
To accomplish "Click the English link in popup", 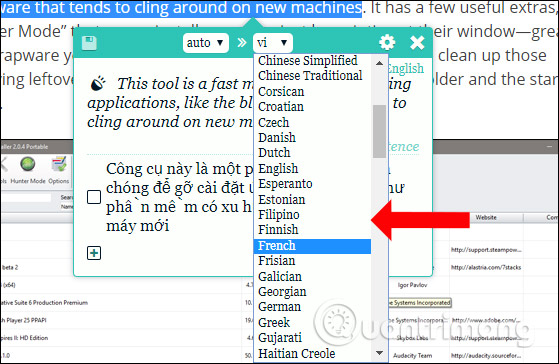I will 406,68.
